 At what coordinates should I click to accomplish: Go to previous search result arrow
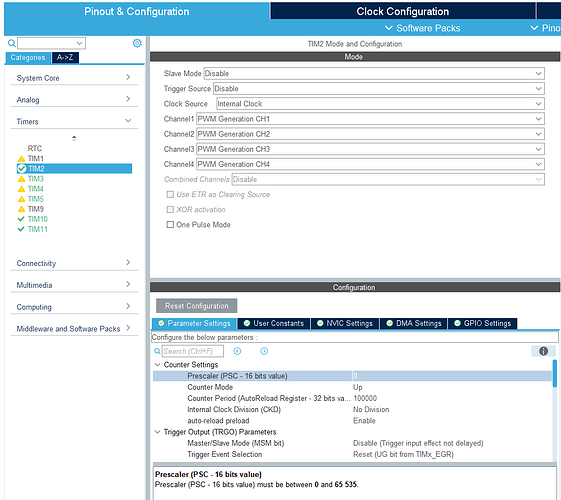[237, 351]
